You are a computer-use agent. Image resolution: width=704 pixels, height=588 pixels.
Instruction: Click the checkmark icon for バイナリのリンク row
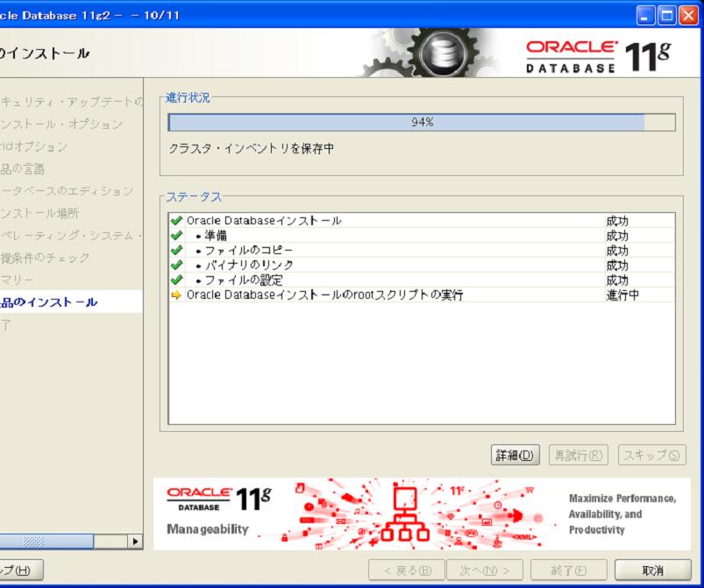pos(176,265)
